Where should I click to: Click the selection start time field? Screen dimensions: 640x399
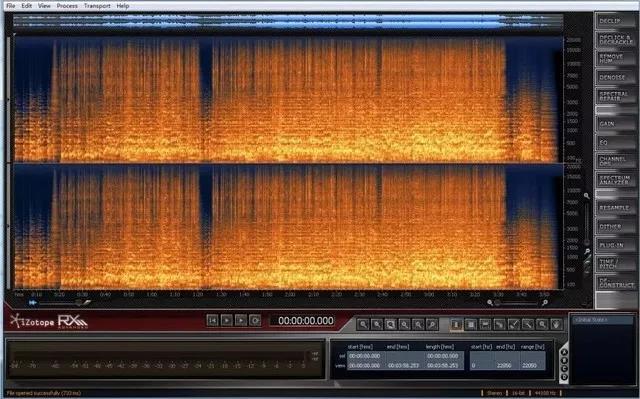pos(365,356)
